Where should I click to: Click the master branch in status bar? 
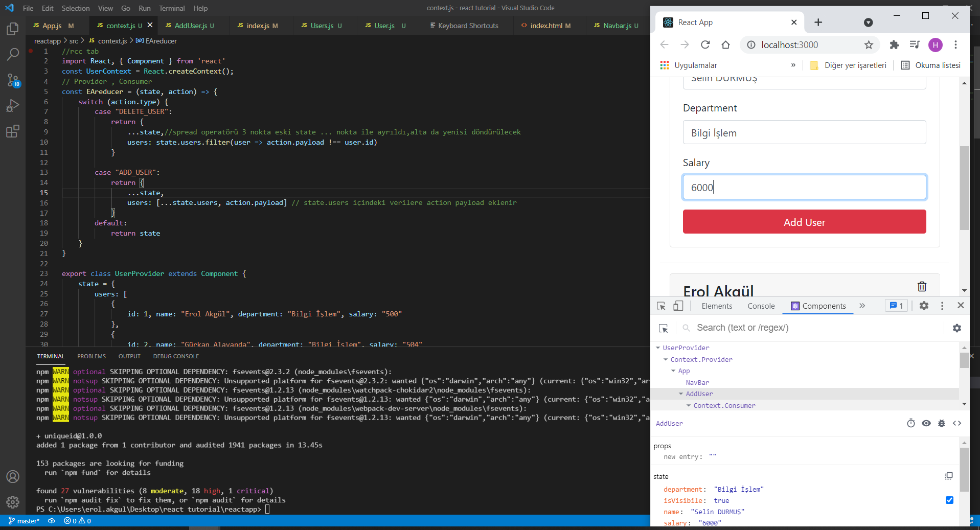coord(24,521)
